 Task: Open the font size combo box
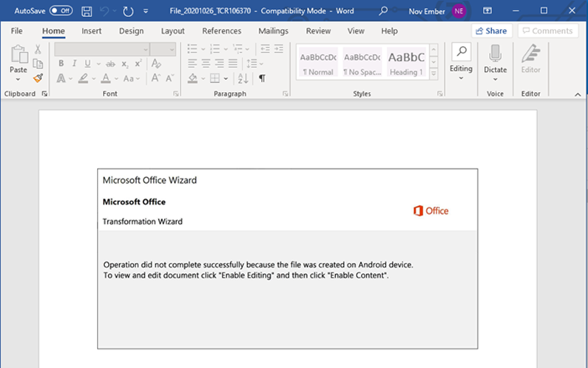click(163, 49)
